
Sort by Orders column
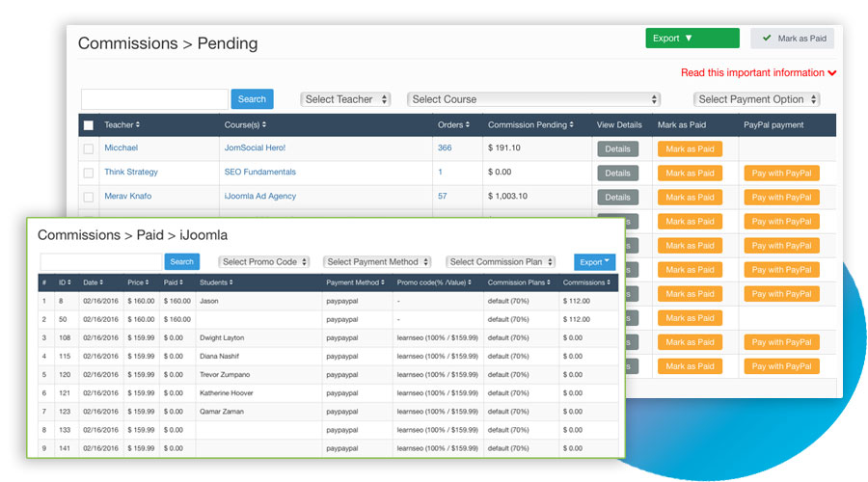click(x=453, y=125)
